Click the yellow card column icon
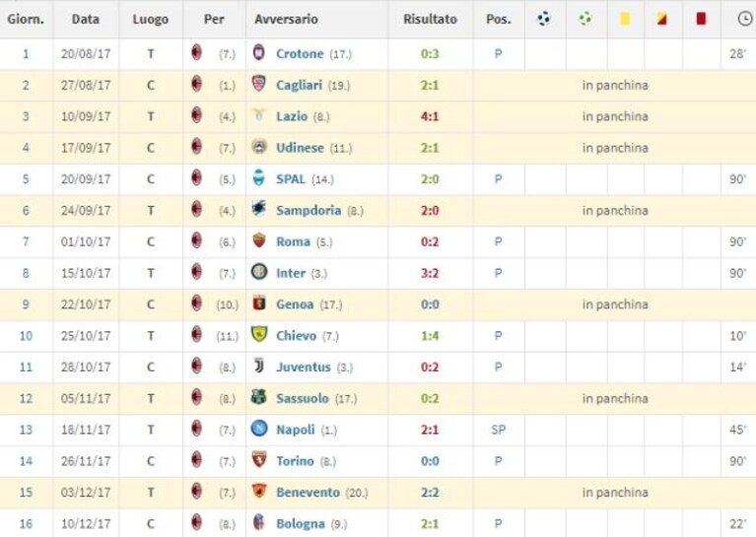756x537 pixels. [624, 19]
